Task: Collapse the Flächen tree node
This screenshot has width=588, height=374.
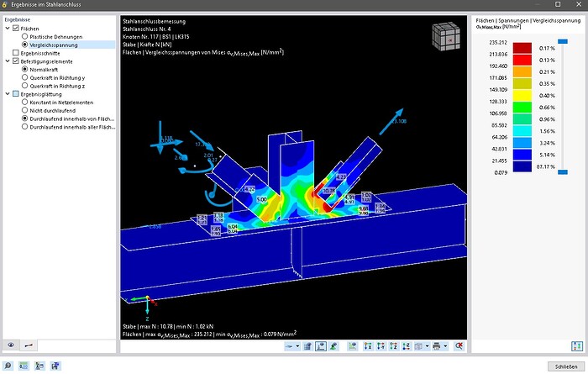Action: pyautogui.click(x=8, y=29)
